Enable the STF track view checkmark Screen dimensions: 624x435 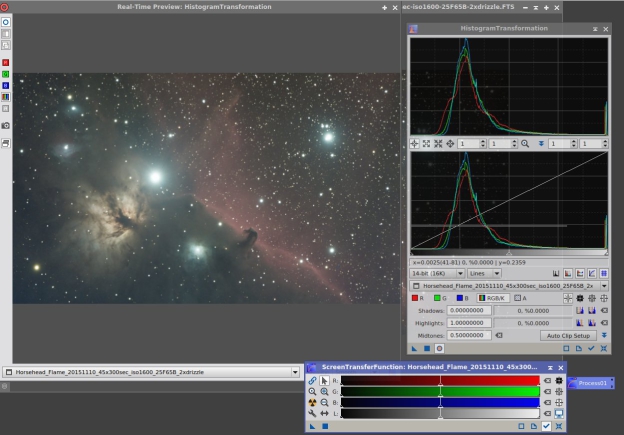tap(546, 426)
